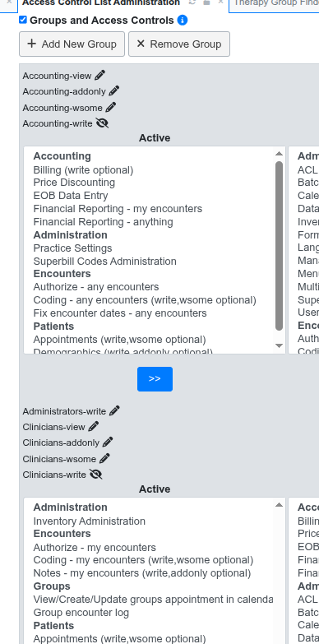Click the Accounting list scroll-up arrow
The height and width of the screenshot is (644, 319).
pos(280,154)
